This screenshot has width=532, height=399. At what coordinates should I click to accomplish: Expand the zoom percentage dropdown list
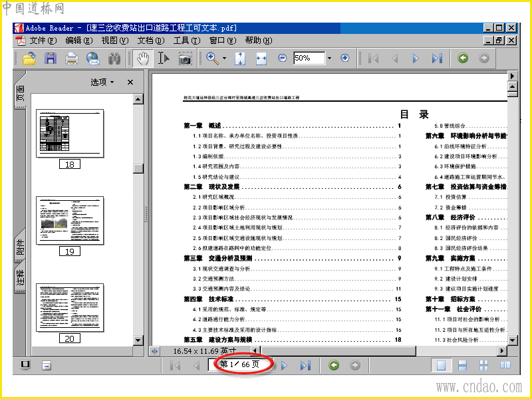329,59
